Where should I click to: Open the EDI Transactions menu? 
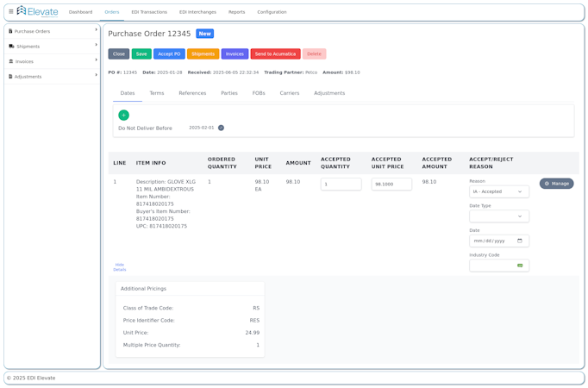[149, 12]
